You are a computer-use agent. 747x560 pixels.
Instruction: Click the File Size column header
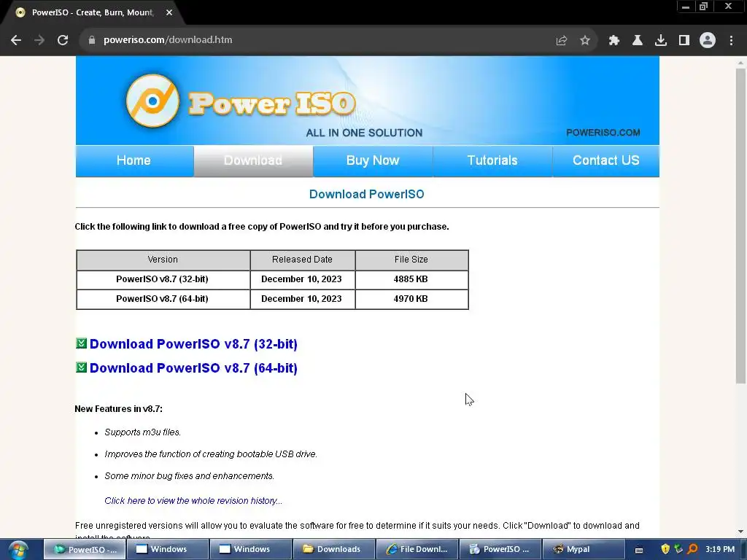point(411,260)
